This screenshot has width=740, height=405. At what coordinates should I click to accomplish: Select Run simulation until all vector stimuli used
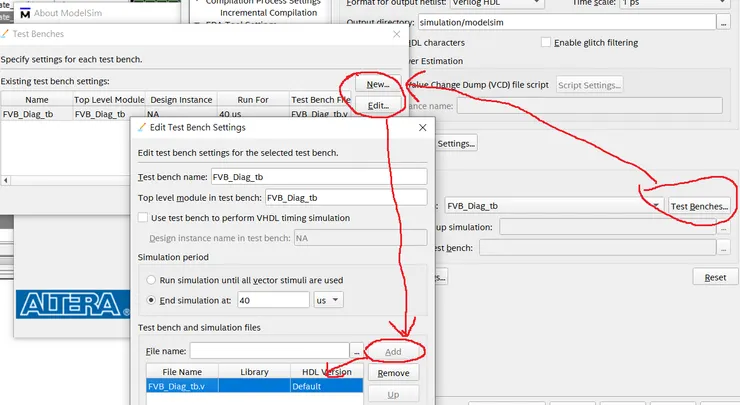click(151, 280)
